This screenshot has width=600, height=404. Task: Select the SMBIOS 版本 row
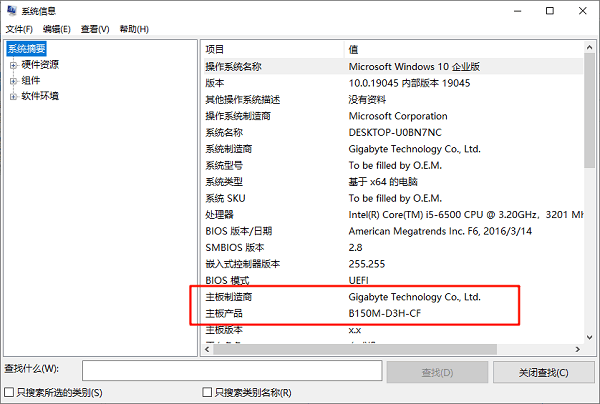(392, 248)
